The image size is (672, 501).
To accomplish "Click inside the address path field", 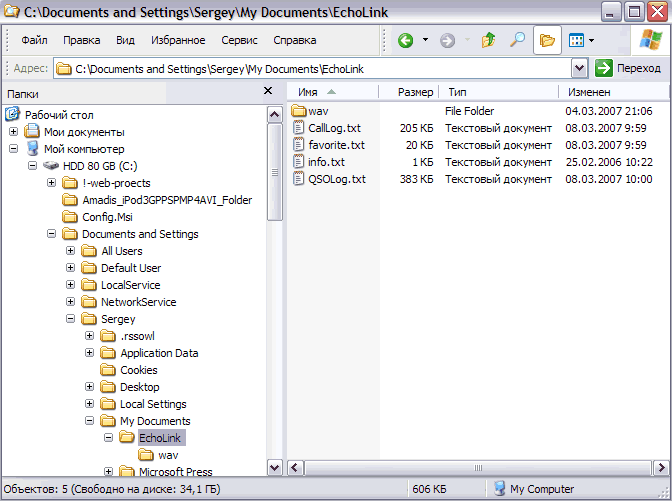I will click(x=313, y=69).
